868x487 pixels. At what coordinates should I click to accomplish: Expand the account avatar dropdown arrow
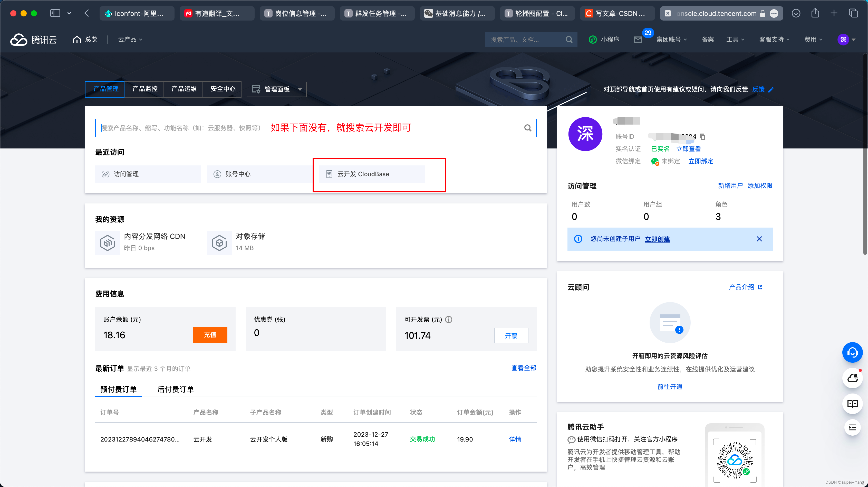[854, 40]
